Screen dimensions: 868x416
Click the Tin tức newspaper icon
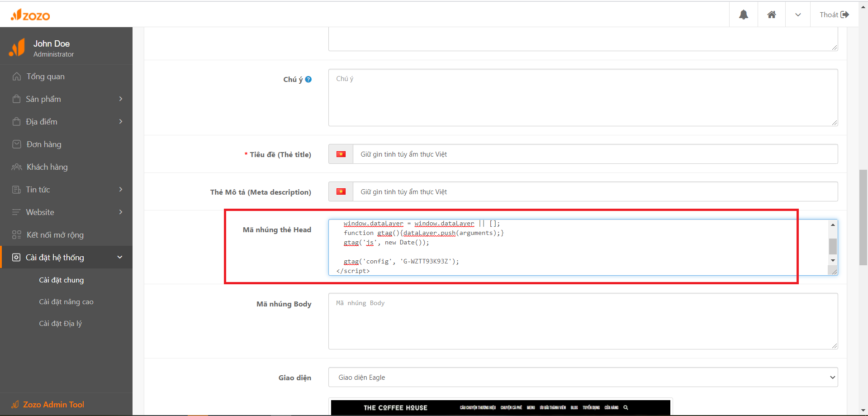click(x=17, y=189)
